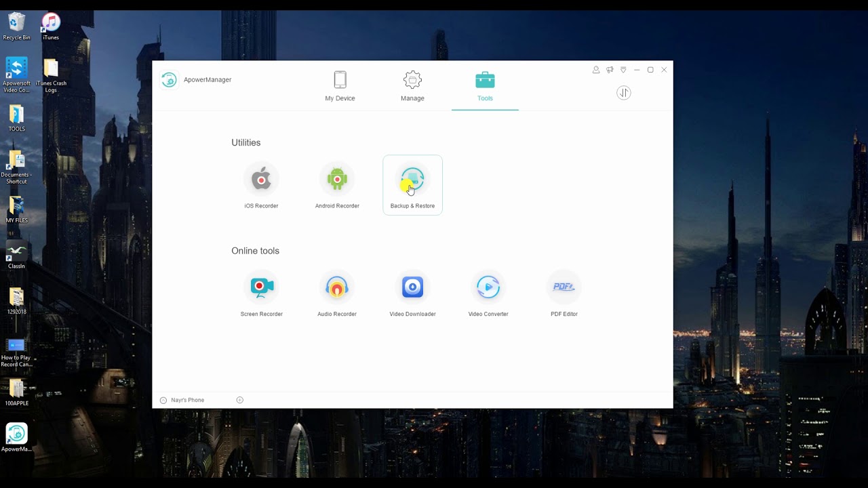Click the disconnect icon beside Nayr's Phone
The height and width of the screenshot is (488, 868).
point(163,400)
